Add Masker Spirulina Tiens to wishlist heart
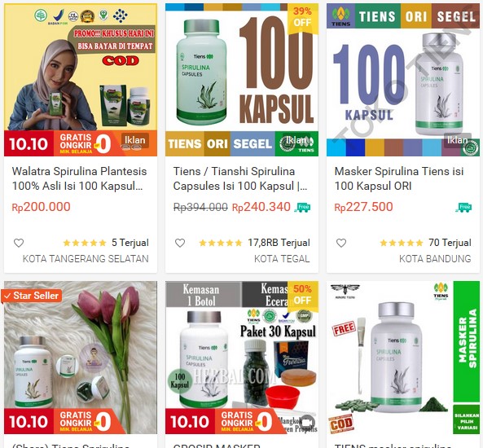Viewport: 483px width, 448px height. 341,243
